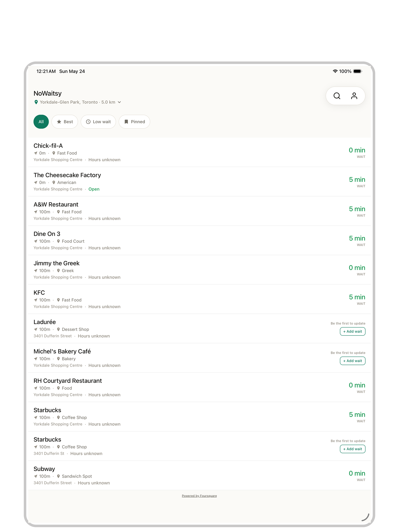
Task: Click American category pin icon
Action: (x=54, y=182)
